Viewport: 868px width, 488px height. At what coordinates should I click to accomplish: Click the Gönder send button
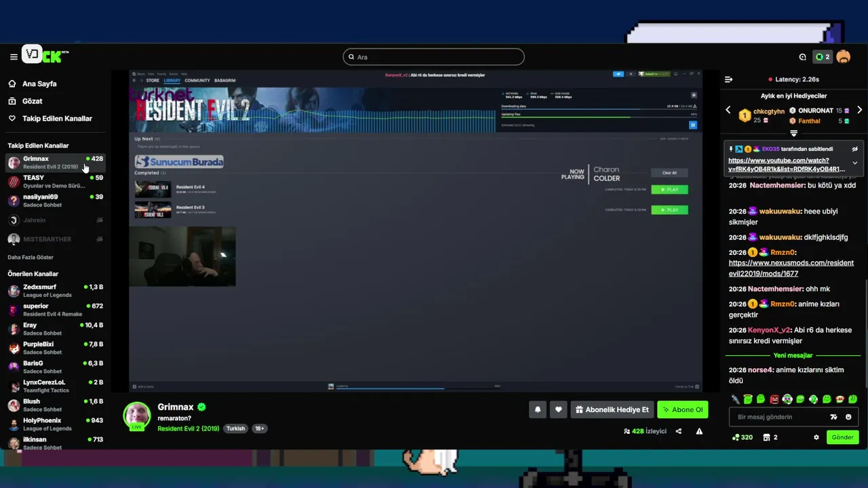842,437
